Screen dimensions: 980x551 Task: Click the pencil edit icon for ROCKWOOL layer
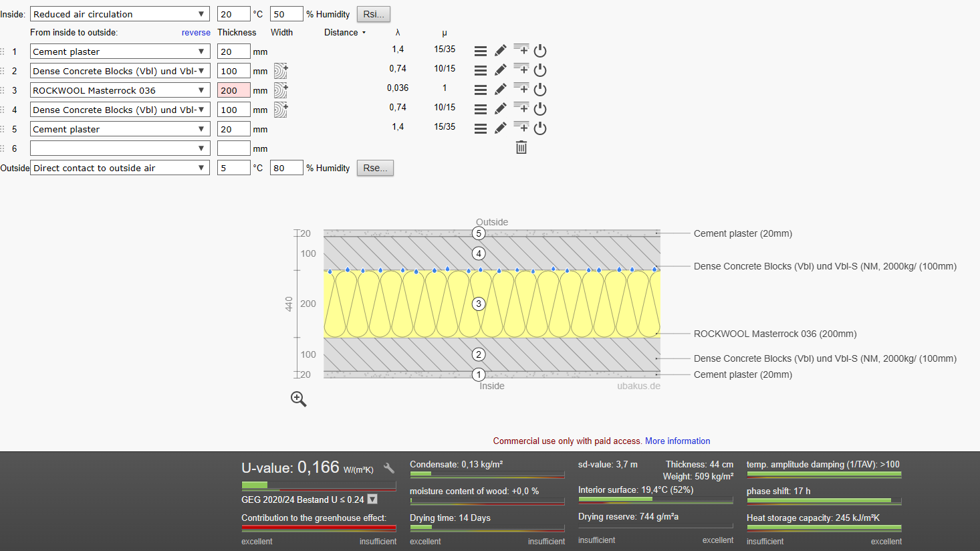pos(500,90)
